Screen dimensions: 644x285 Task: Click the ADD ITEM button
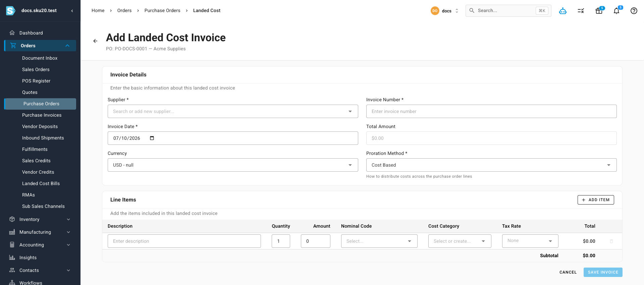point(596,200)
